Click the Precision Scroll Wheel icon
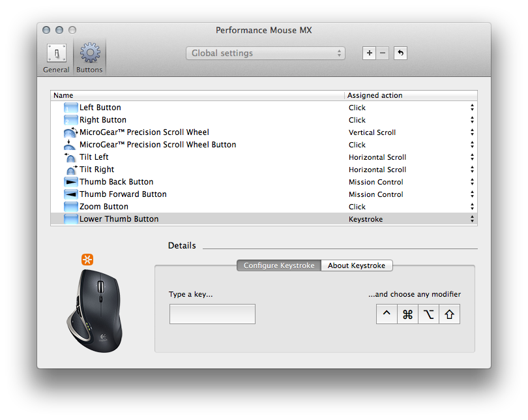This screenshot has height=420, width=528. [70, 132]
